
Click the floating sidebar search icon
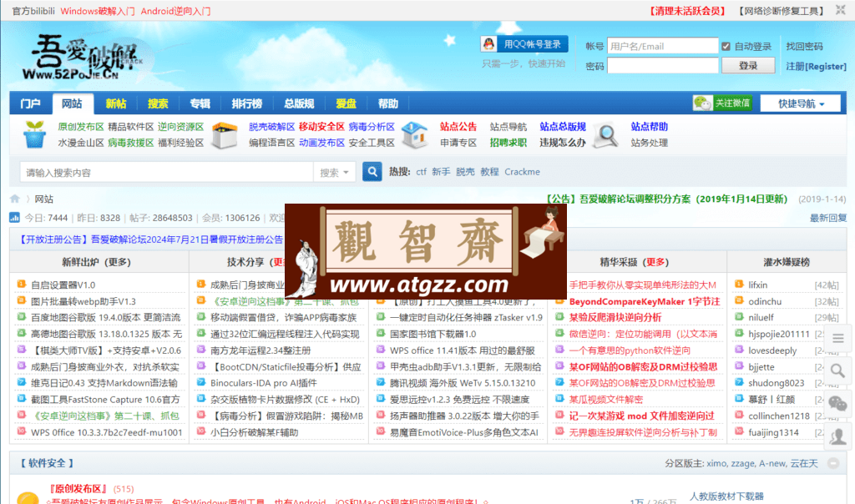coord(838,371)
